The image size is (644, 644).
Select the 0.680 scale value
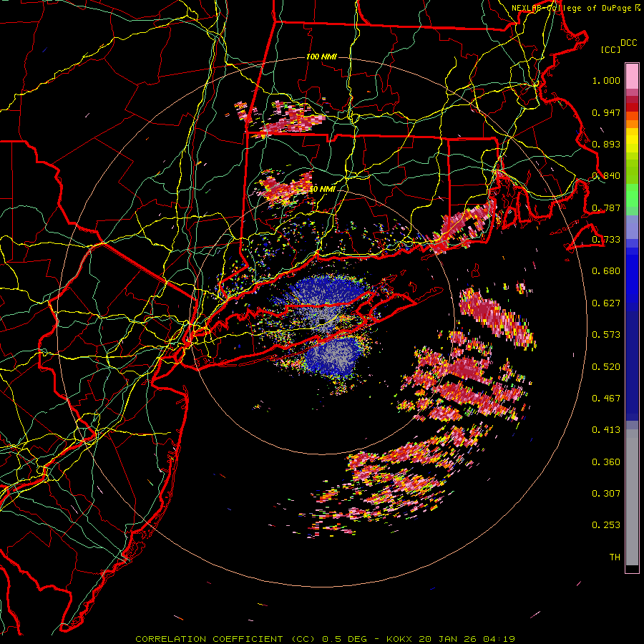point(606,271)
